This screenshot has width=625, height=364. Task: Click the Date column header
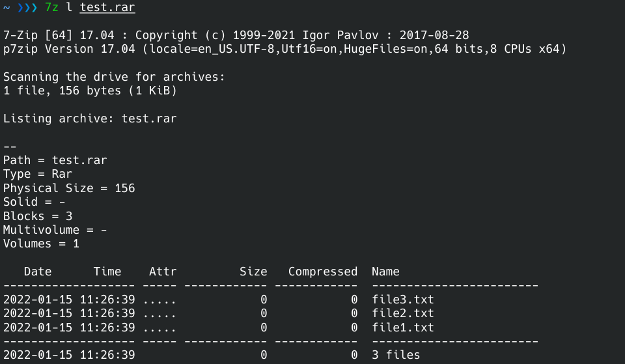pyautogui.click(x=38, y=272)
